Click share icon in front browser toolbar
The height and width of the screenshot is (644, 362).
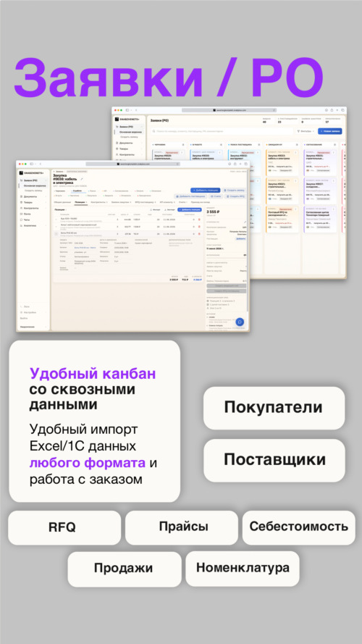click(235, 164)
